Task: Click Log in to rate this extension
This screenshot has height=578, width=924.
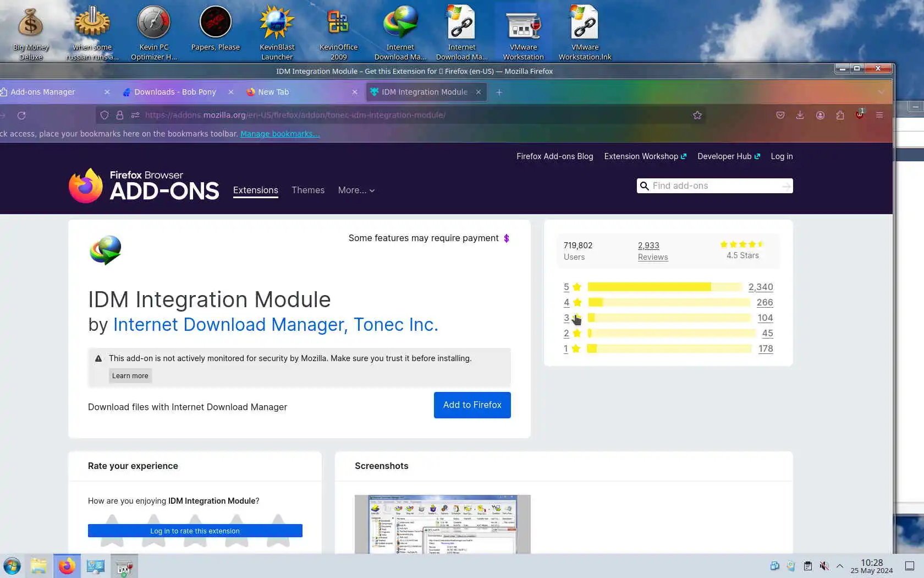Action: [x=195, y=531]
